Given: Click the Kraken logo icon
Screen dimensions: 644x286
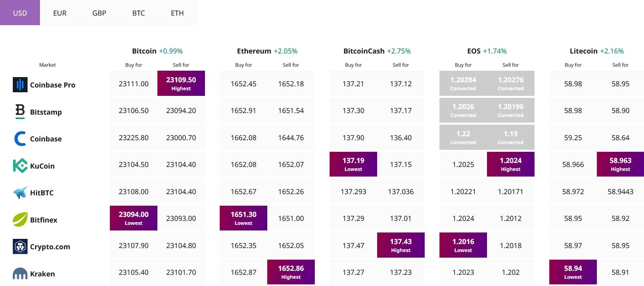Looking at the screenshot, I should (x=20, y=274).
